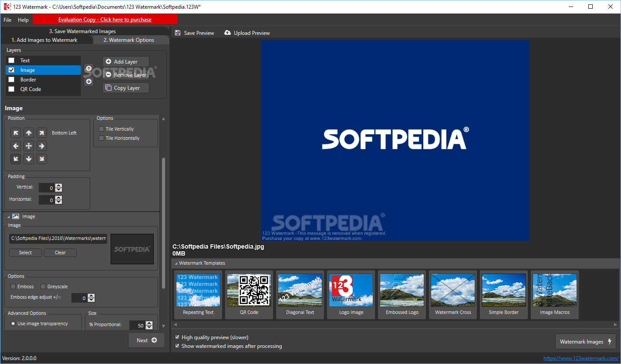Click the selected watermark image thumbnail
The width and height of the screenshot is (621, 364).
132,249
